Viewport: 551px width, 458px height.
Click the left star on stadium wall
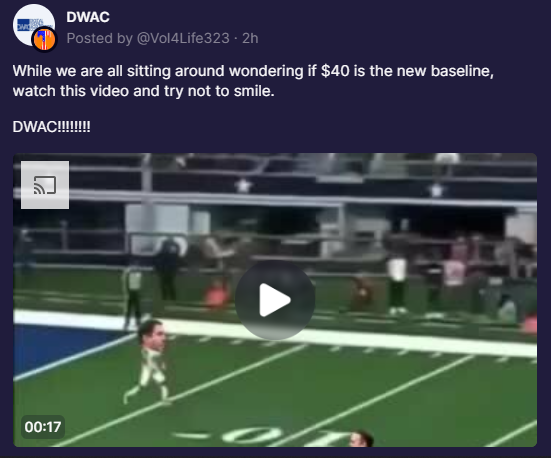[243, 185]
